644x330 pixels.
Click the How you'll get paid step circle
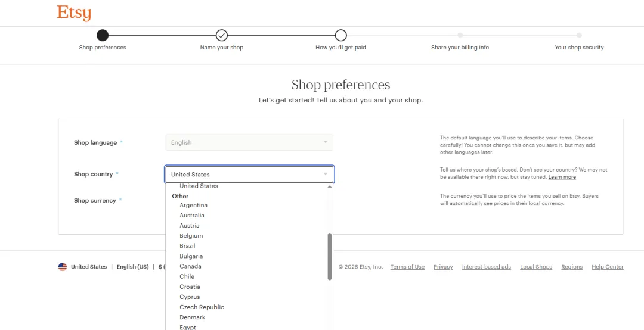(340, 35)
